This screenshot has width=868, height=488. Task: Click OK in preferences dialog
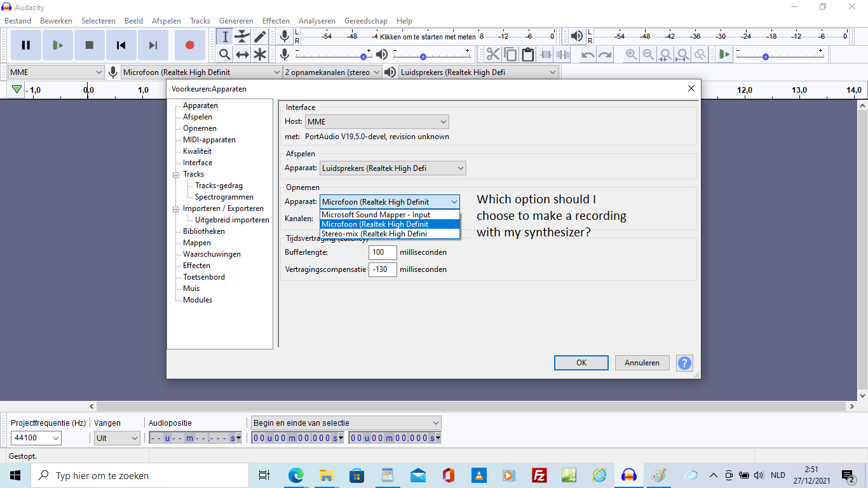tap(581, 363)
